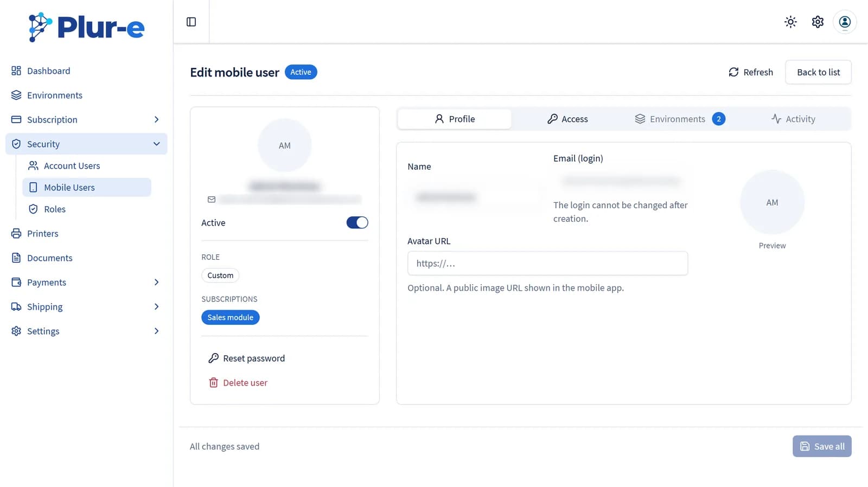Focus the Avatar URL input field
868x487 pixels.
point(547,263)
